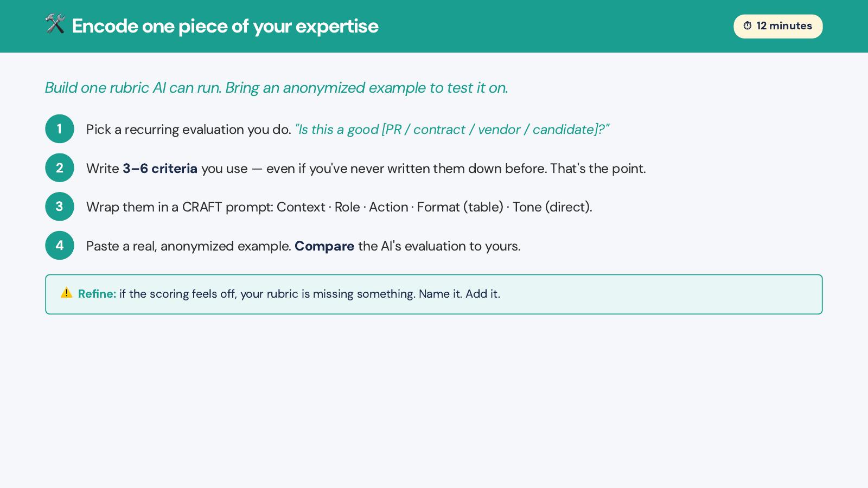
Task: Click the Tone (direct) phrase in step 3
Action: [x=552, y=207]
